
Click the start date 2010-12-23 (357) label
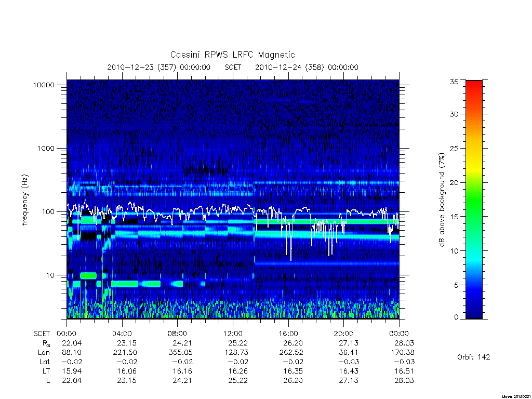click(142, 67)
